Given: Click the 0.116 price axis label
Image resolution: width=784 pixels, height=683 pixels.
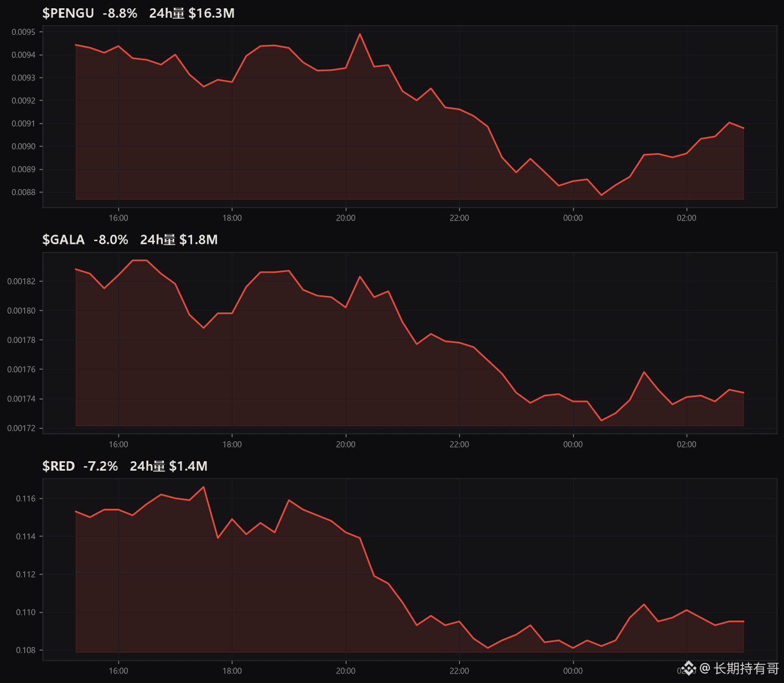Looking at the screenshot, I should [25, 499].
